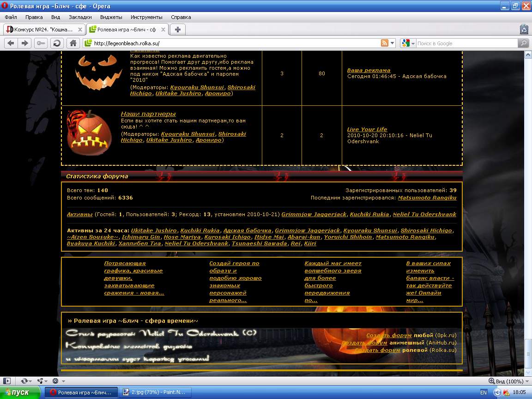Open the Tsunaeshi Sawada profile link
This screenshot has width=532, height=399.
click(x=259, y=243)
